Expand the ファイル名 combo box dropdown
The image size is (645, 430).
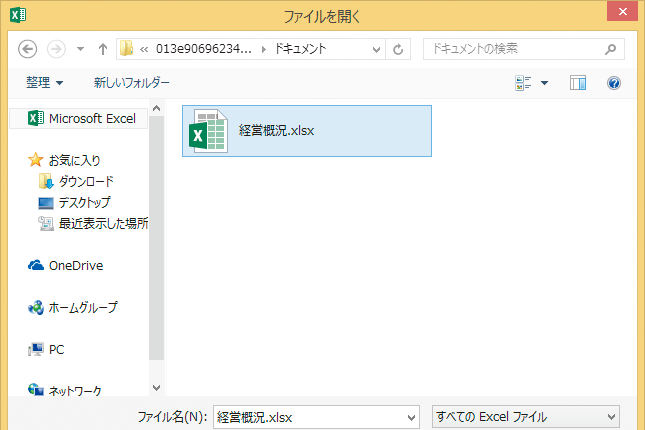click(411, 418)
